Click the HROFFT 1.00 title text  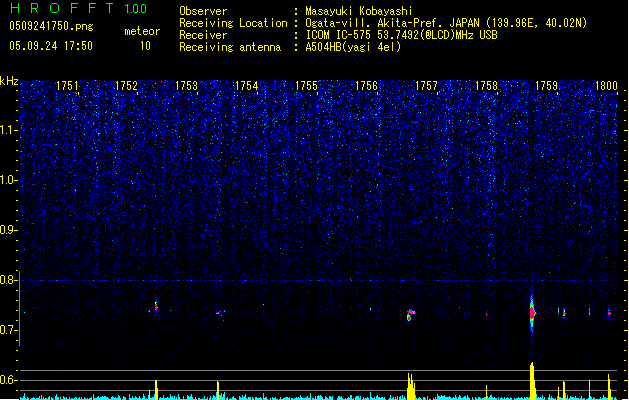tap(78, 8)
